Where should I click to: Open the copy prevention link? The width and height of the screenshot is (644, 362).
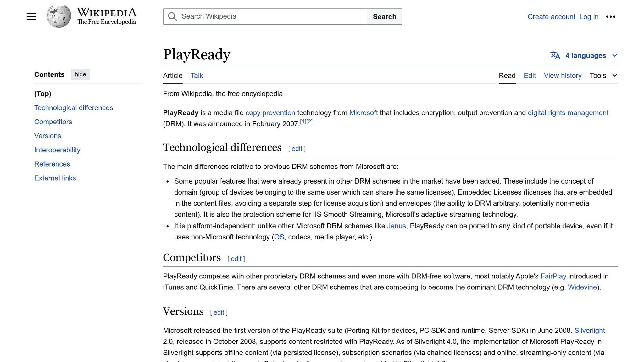[x=270, y=113]
